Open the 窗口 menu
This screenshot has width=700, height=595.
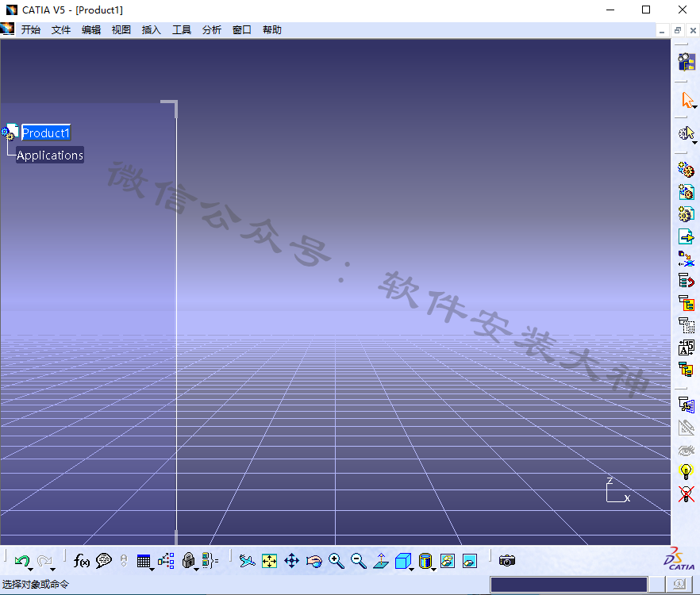coord(241,30)
